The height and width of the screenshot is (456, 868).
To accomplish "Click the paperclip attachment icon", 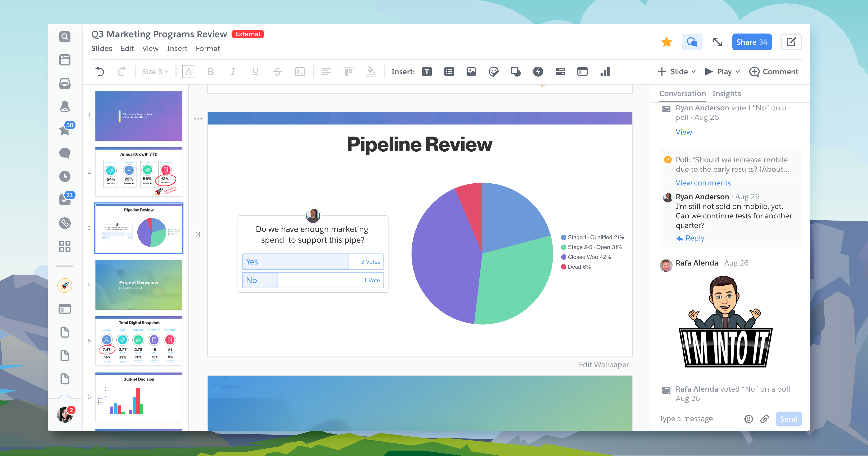I will point(764,419).
